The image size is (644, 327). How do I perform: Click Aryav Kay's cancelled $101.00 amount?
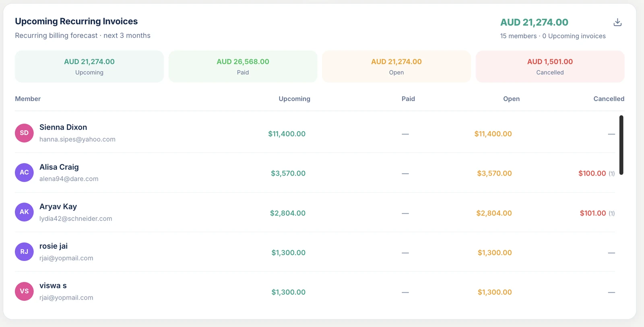[593, 213]
